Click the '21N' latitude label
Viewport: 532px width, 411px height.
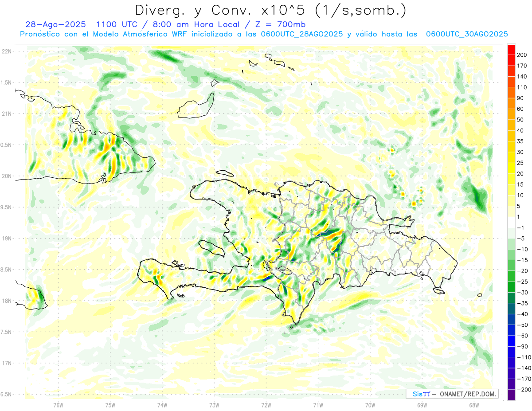[7, 114]
